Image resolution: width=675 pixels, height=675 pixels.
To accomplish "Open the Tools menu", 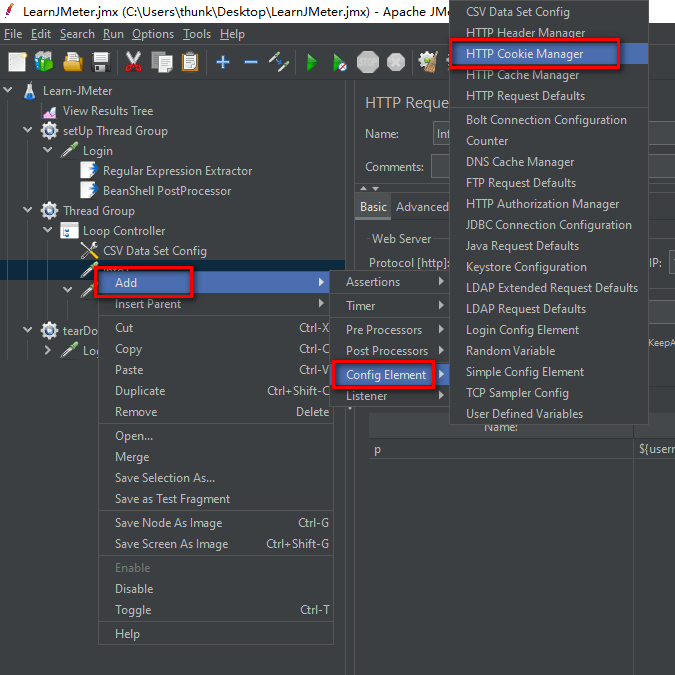I will (x=197, y=34).
